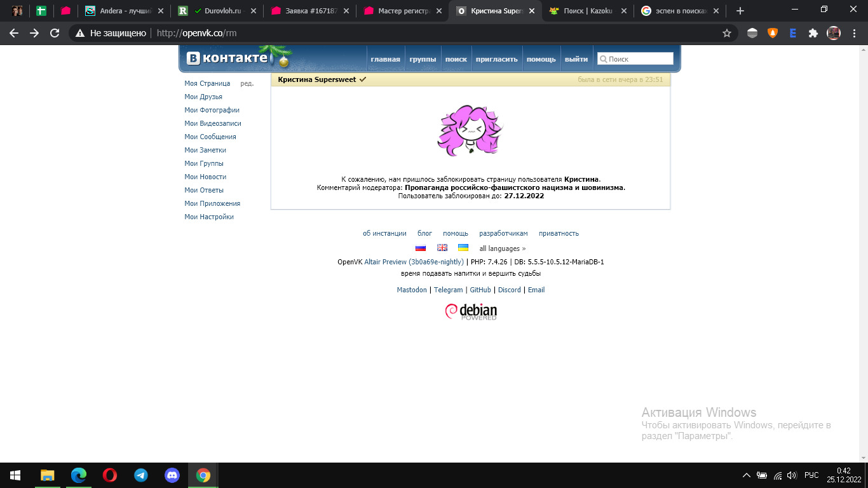Launch Microsoft Edge from the taskbar
Image resolution: width=868 pixels, height=488 pixels.
click(78, 475)
